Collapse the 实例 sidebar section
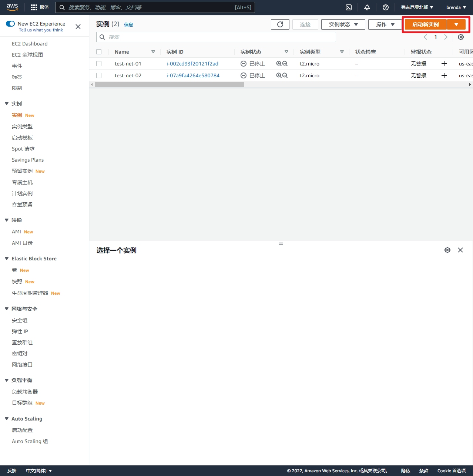 (x=7, y=104)
